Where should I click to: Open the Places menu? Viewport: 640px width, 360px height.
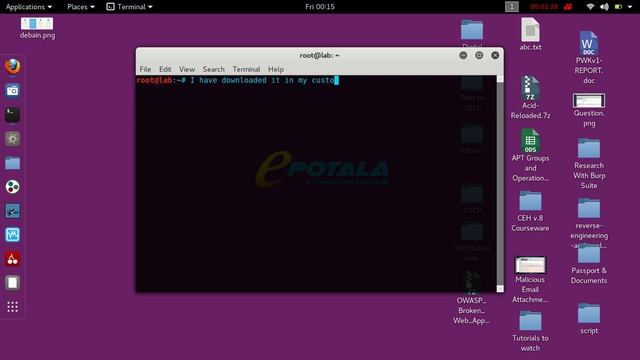tap(81, 7)
